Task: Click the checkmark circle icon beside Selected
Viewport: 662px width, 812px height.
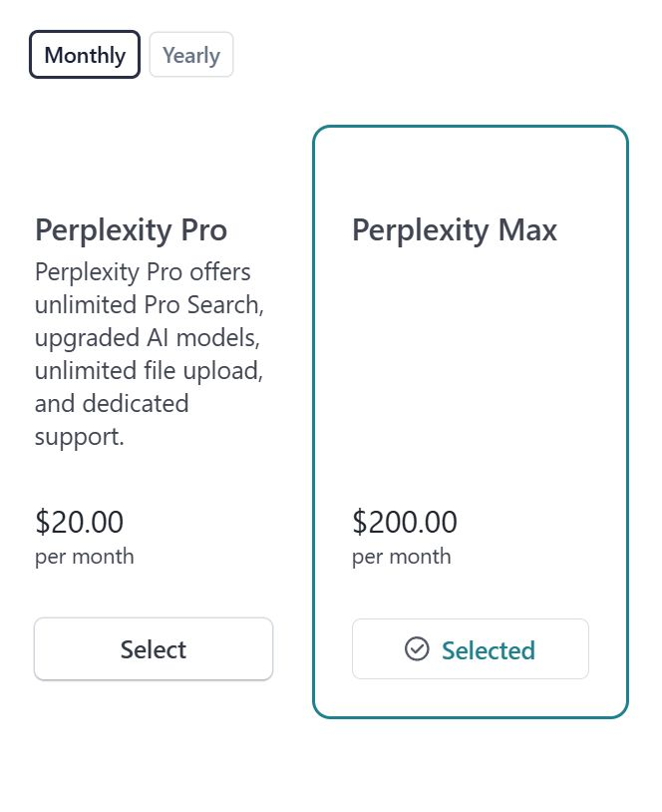Action: (x=417, y=648)
